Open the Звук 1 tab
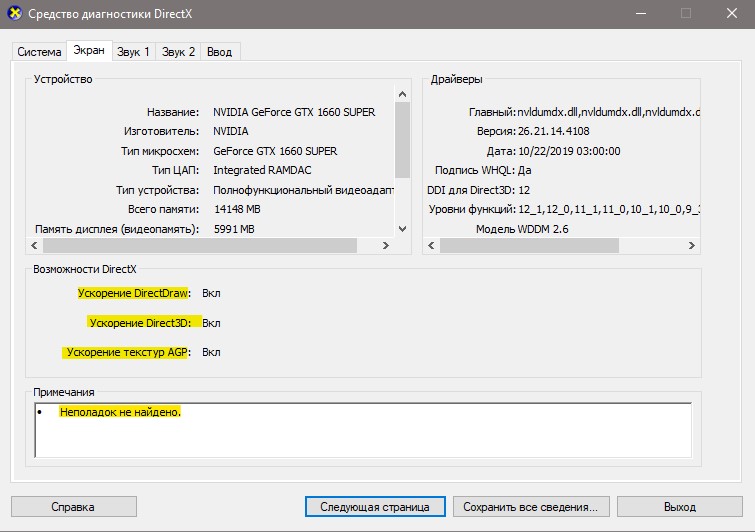Viewport: 755px width, 532px height. 133,52
